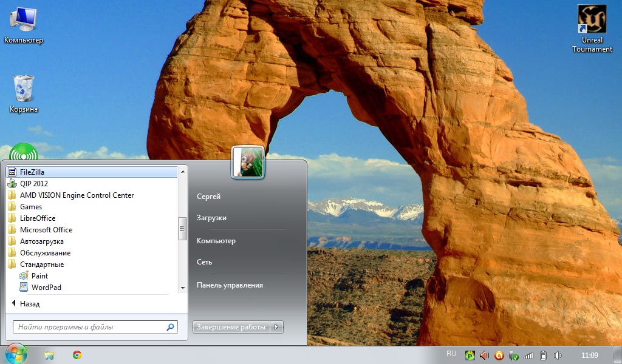Open network signal tray icon
This screenshot has width=622, height=364.
point(529,356)
